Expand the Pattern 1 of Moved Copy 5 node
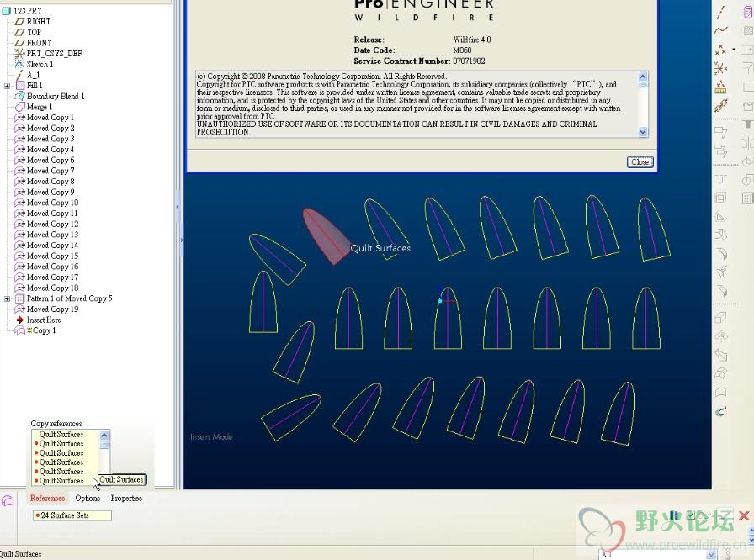The image size is (754, 560). [8, 298]
